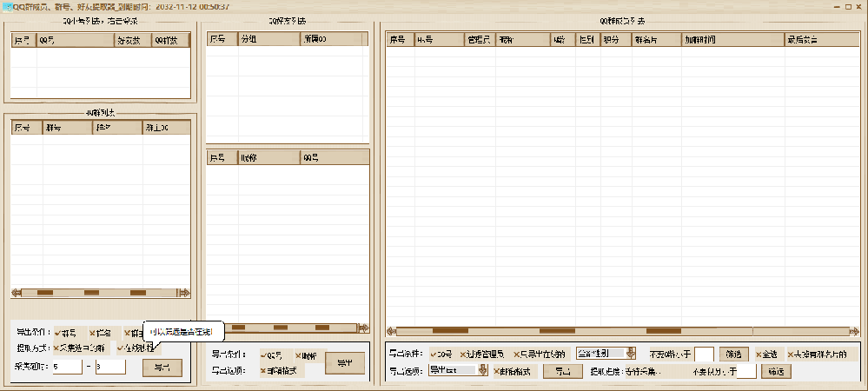Click left arrow of QQ群成员列表 scrollbar
Image resolution: width=868 pixels, height=391 pixels.
(391, 331)
